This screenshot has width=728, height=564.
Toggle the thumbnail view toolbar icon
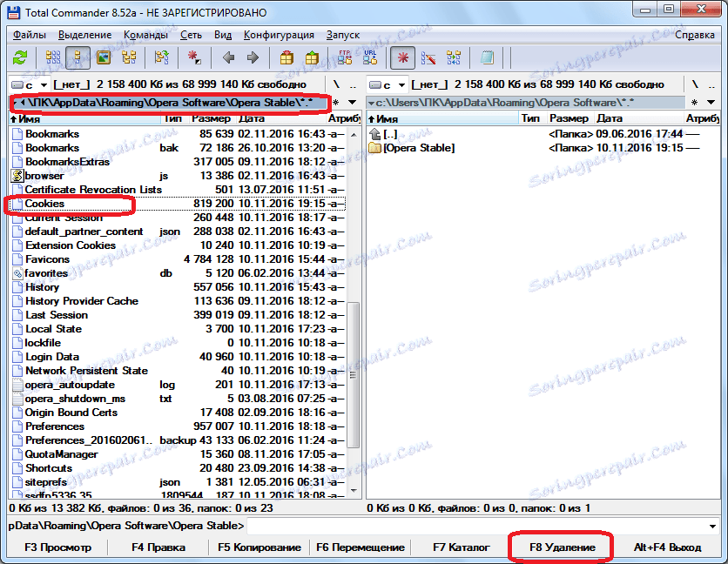104,57
